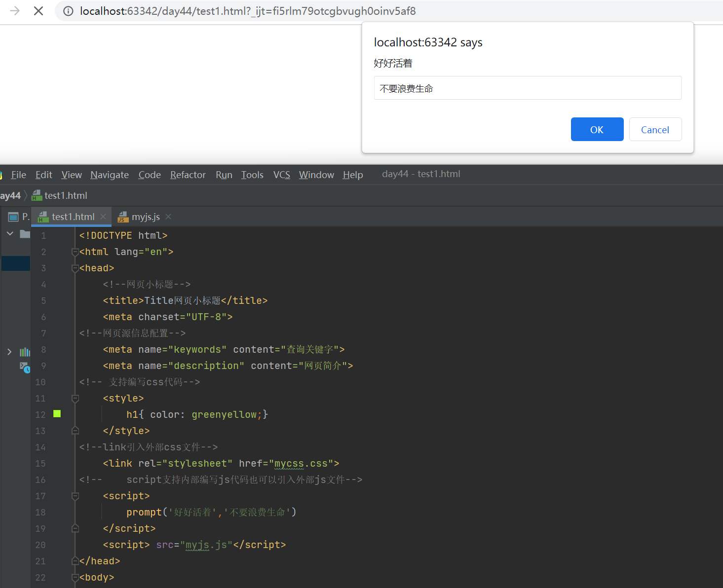Click the myjs.js src value
Screen dimensions: 723x588
coord(206,545)
